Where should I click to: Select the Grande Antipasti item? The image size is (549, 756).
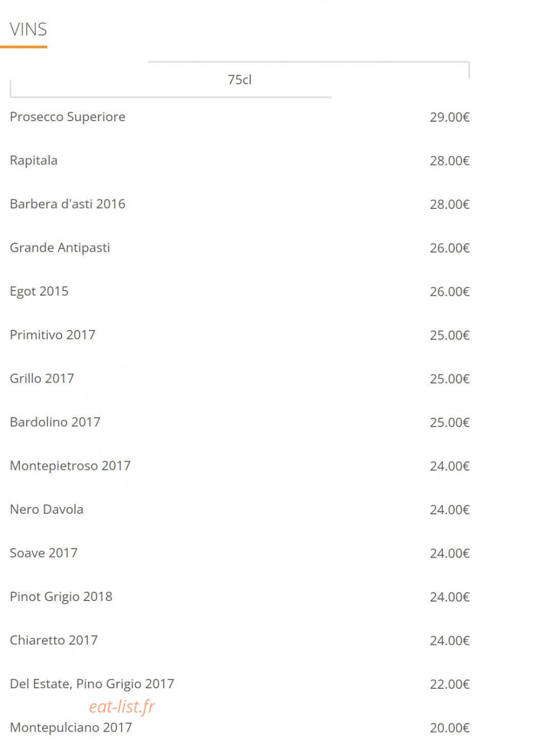pyautogui.click(x=60, y=248)
